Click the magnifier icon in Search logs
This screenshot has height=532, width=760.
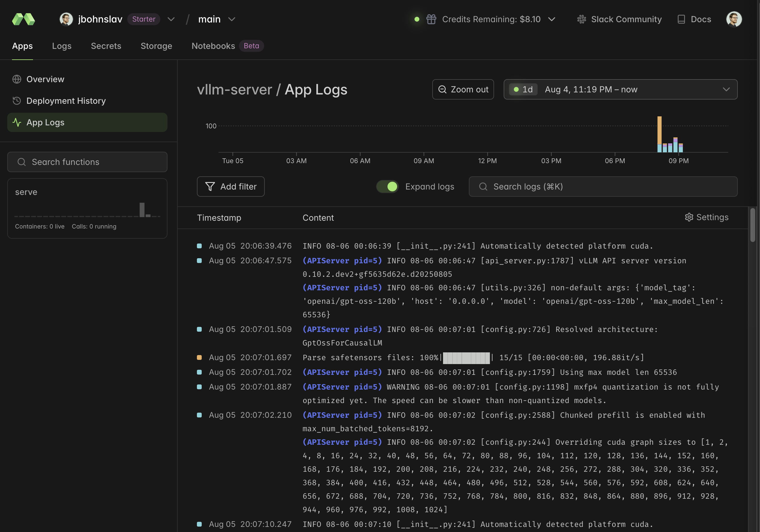coord(483,187)
